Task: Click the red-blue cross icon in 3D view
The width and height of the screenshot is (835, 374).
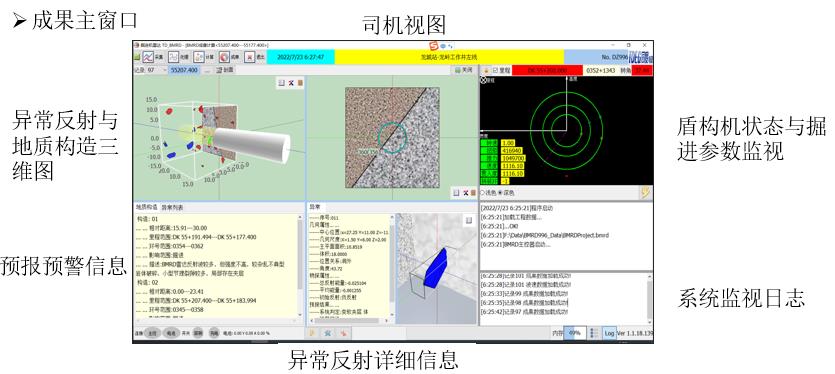Action: pos(291,83)
